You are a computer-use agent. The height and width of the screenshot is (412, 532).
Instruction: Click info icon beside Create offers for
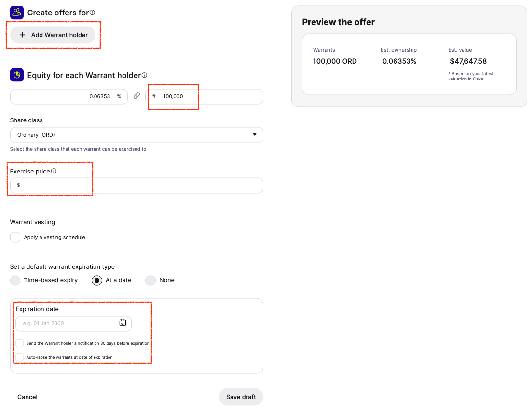coord(92,13)
